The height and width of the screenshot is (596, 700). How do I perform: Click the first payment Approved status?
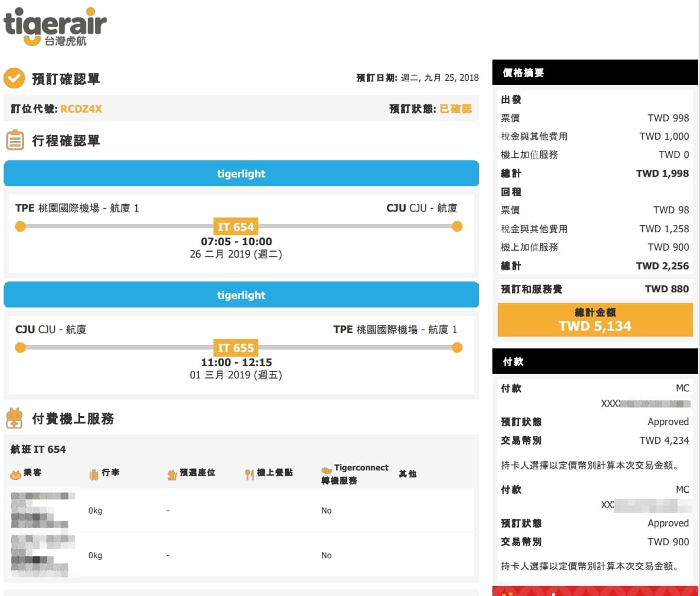668,422
